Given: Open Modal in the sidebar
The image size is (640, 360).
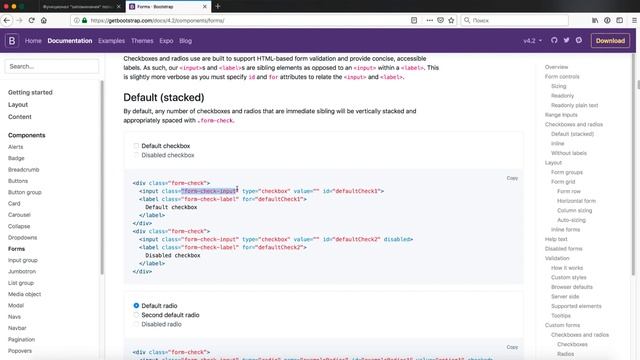Looking at the screenshot, I should (16, 305).
